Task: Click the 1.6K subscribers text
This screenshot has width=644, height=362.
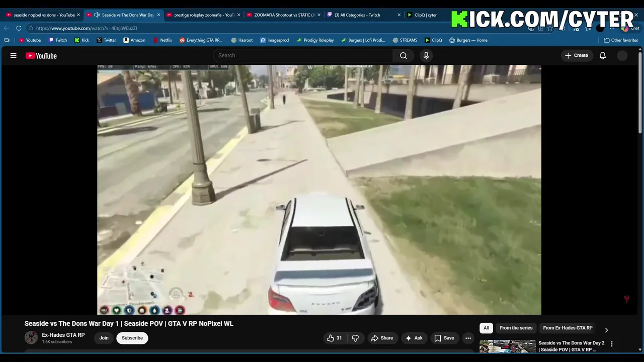Action: click(57, 342)
